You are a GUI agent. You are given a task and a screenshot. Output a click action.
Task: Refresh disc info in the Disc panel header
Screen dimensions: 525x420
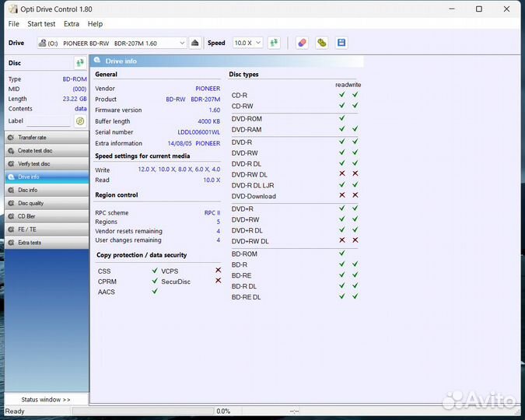click(79, 63)
